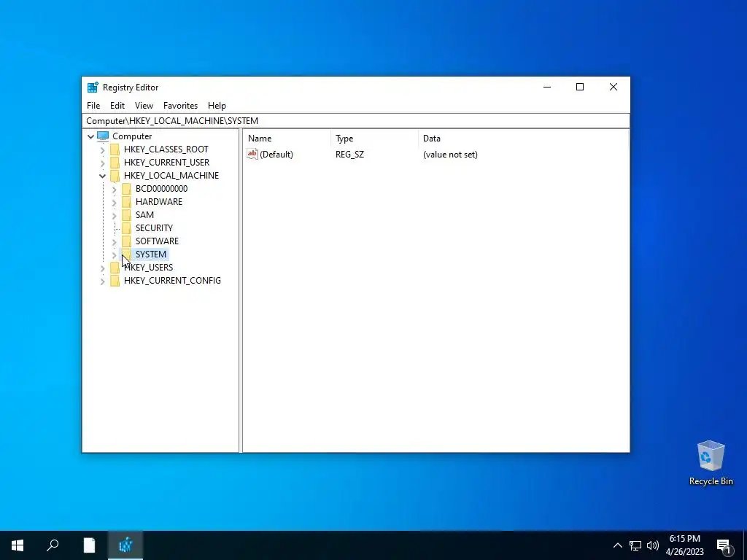Image resolution: width=747 pixels, height=560 pixels.
Task: Expand the BCD00000000 key chevron
Action: point(114,190)
